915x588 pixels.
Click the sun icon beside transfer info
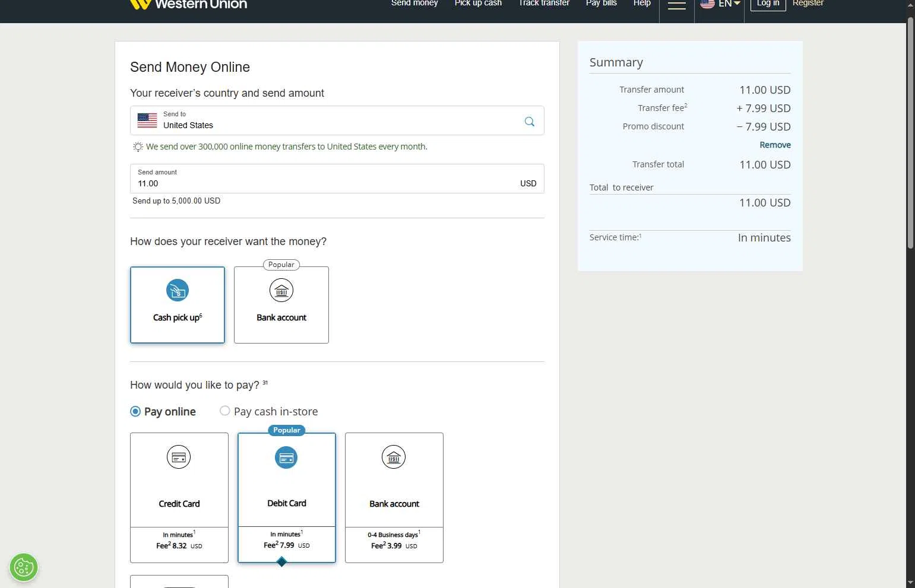tap(138, 147)
